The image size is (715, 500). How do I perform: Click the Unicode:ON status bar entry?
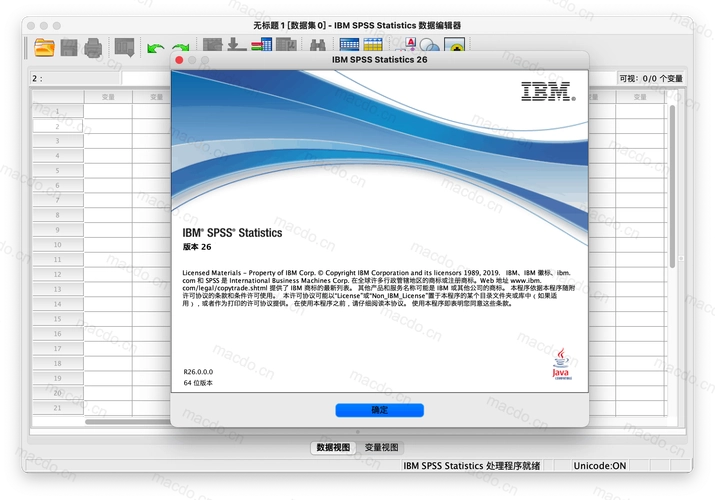click(600, 466)
